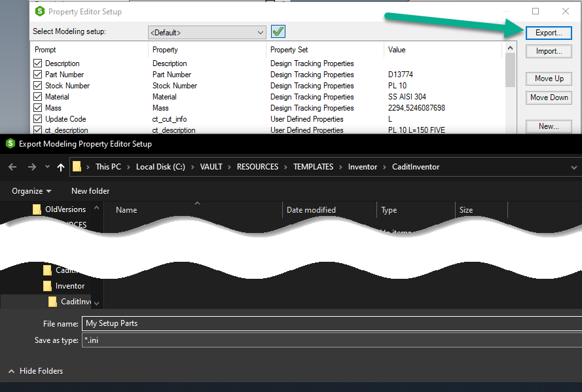Toggle the ct_description checkbox
This screenshot has width=582, height=392.
(x=37, y=130)
